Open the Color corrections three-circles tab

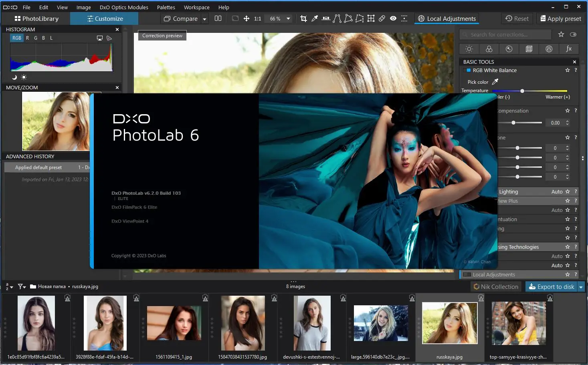coord(489,49)
